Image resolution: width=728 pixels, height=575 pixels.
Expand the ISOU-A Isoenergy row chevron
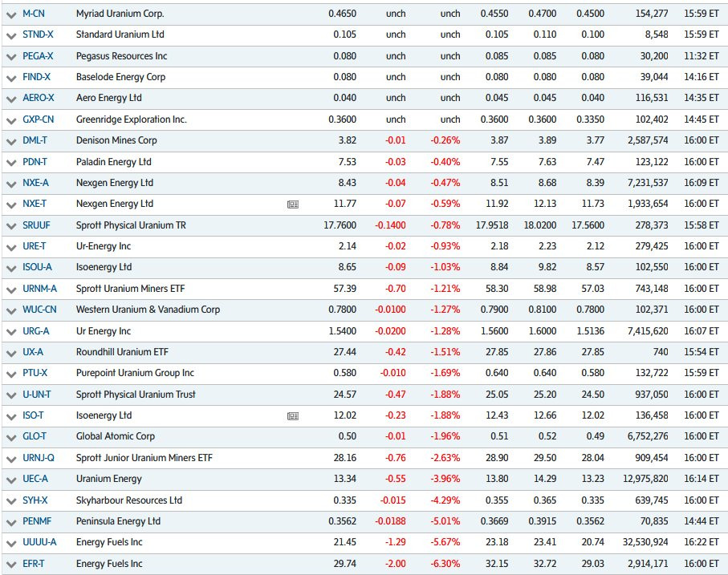coord(11,269)
